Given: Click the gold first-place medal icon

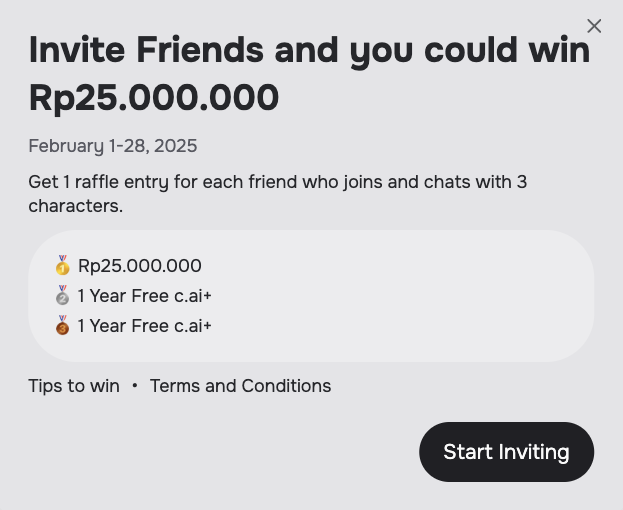Looking at the screenshot, I should 62,265.
